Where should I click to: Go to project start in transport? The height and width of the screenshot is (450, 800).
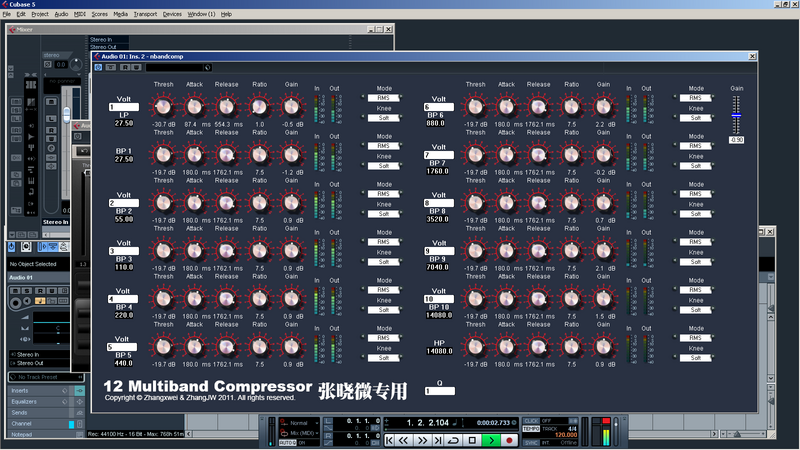390,439
